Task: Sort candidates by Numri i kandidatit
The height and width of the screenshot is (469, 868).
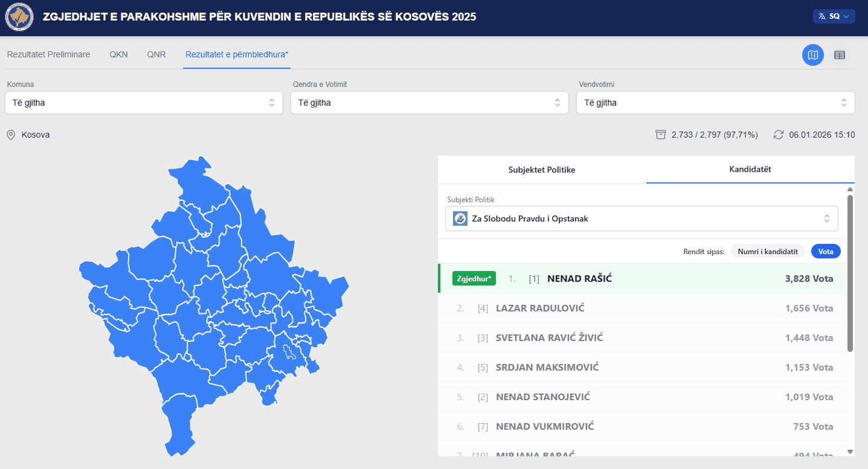Action: click(x=767, y=252)
